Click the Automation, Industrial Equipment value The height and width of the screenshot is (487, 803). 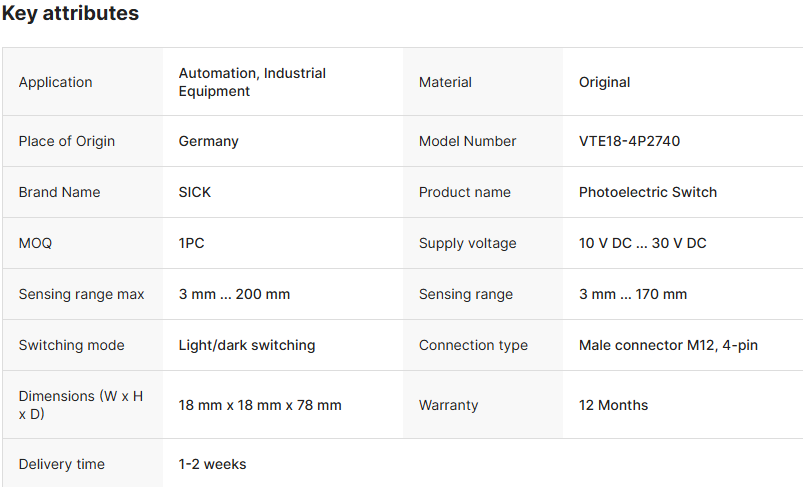tap(252, 82)
